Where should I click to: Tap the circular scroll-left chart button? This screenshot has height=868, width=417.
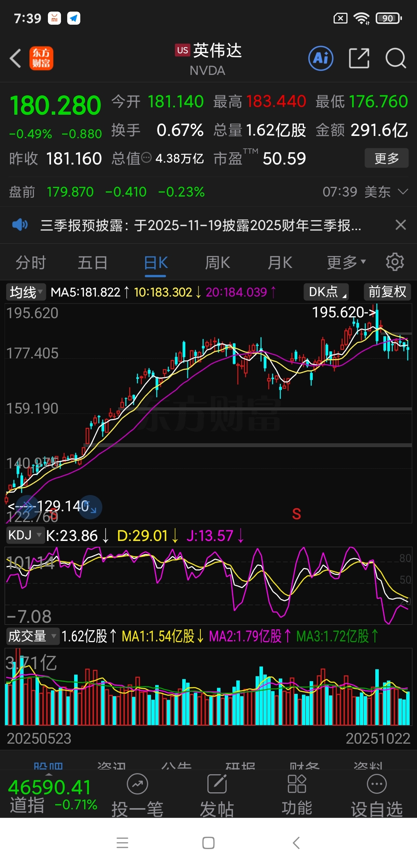[27, 507]
